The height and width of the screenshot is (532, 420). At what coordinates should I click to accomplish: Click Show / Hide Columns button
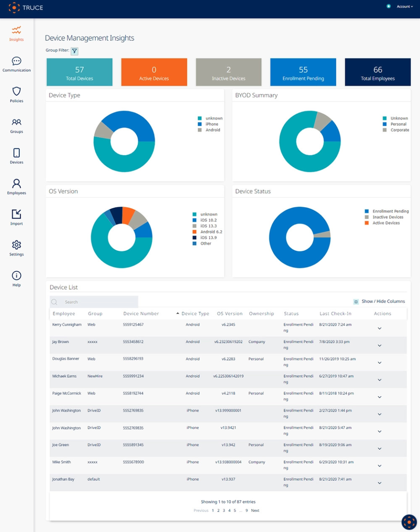pos(379,301)
